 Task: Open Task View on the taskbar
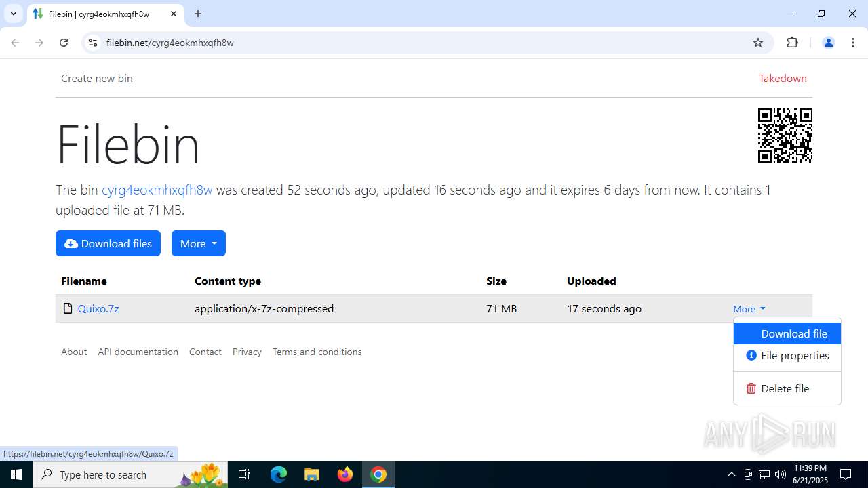pyautogui.click(x=244, y=474)
